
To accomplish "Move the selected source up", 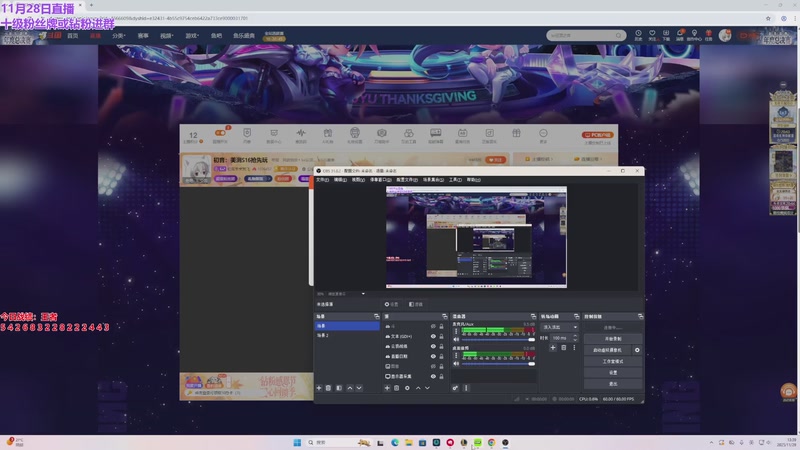I will 418,388.
